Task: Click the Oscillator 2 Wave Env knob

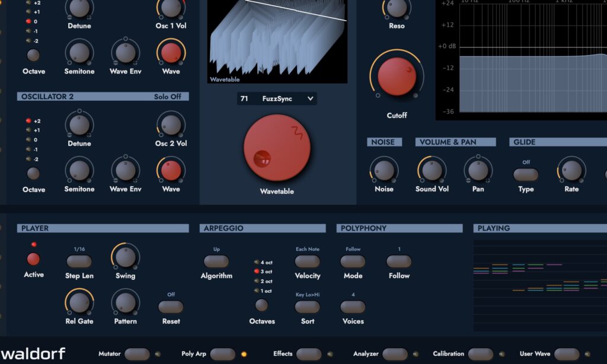Action: pos(126,170)
